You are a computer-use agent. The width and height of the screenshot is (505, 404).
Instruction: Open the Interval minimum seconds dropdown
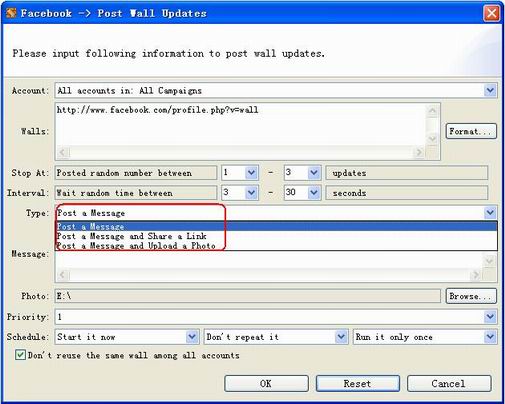[251, 193]
